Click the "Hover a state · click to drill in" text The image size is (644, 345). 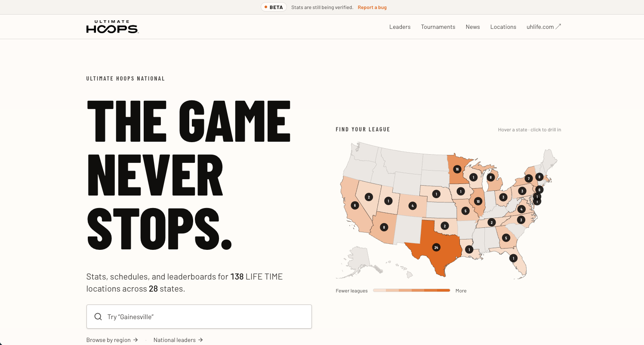530,130
